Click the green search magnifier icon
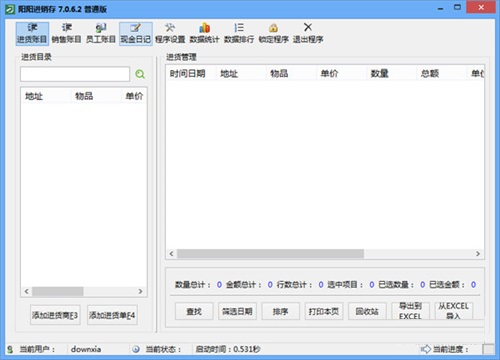Viewport: 500px width, 360px height. (140, 74)
